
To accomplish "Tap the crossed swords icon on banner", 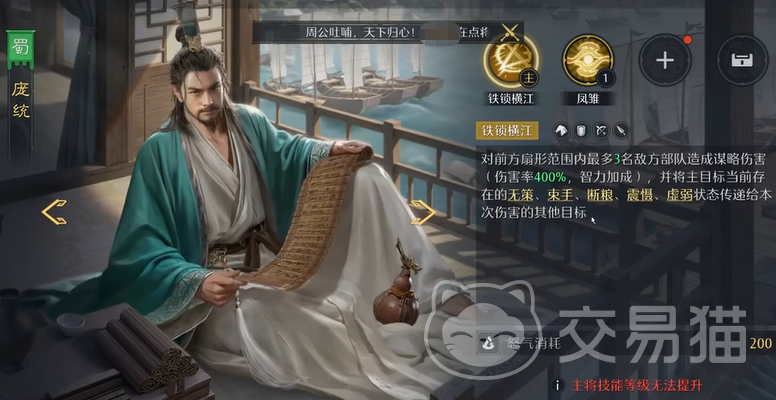I will [510, 32].
